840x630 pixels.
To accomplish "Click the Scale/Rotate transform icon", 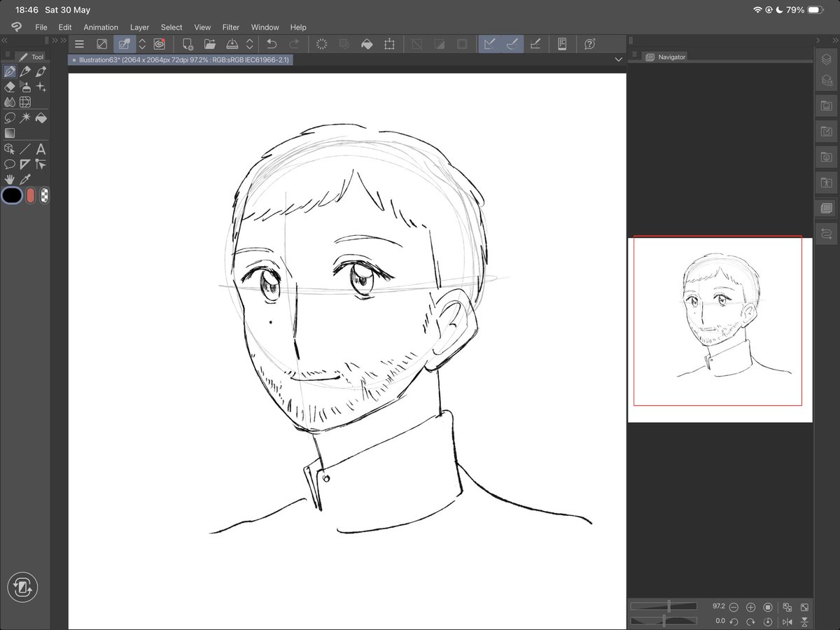I will click(389, 43).
